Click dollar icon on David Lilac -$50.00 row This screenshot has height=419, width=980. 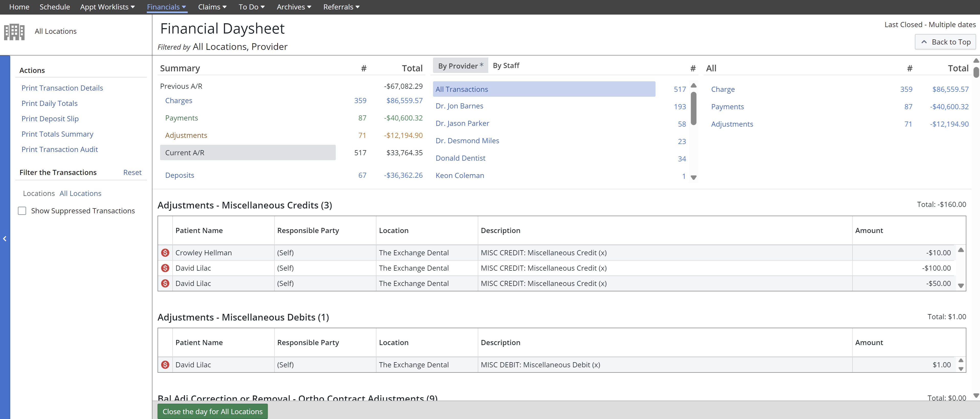click(165, 283)
